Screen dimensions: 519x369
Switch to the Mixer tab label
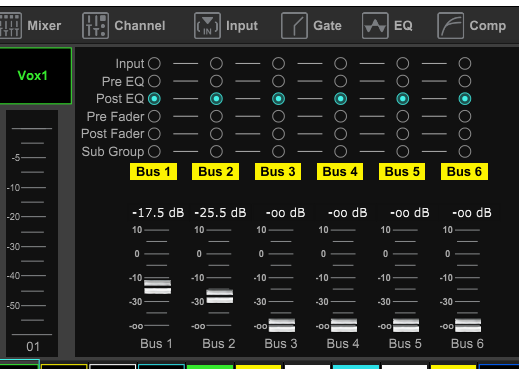44,26
